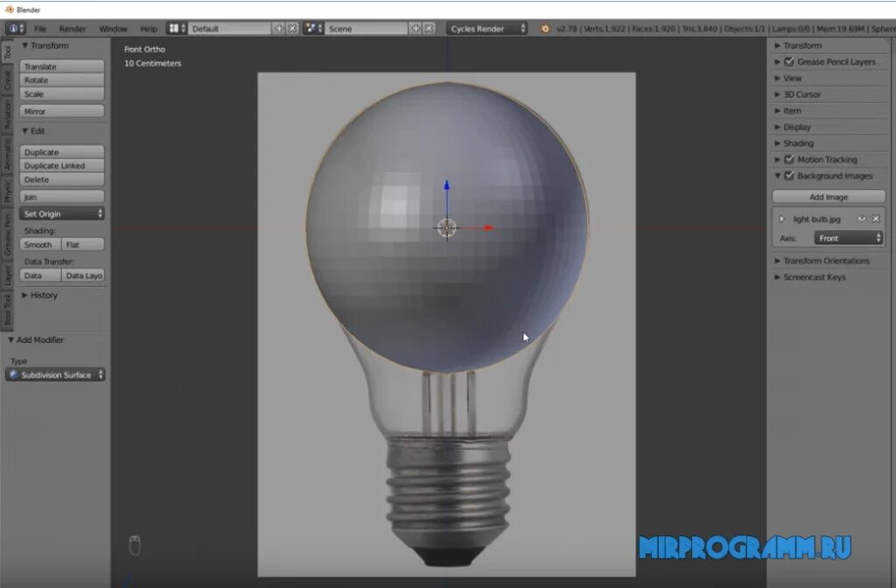The width and height of the screenshot is (896, 588).
Task: Switch to the Create shelf tab
Action: pyautogui.click(x=7, y=80)
